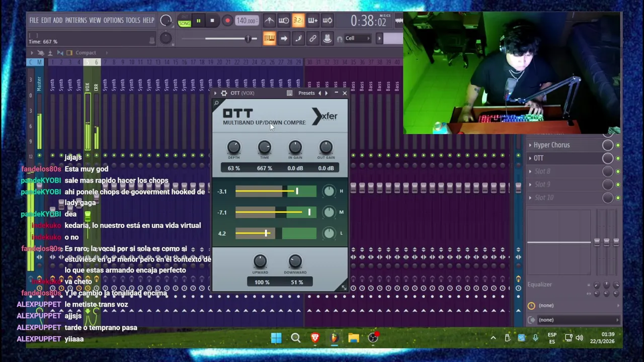Open the TOOLS menu
This screenshot has width=644, height=362.
pos(133,21)
